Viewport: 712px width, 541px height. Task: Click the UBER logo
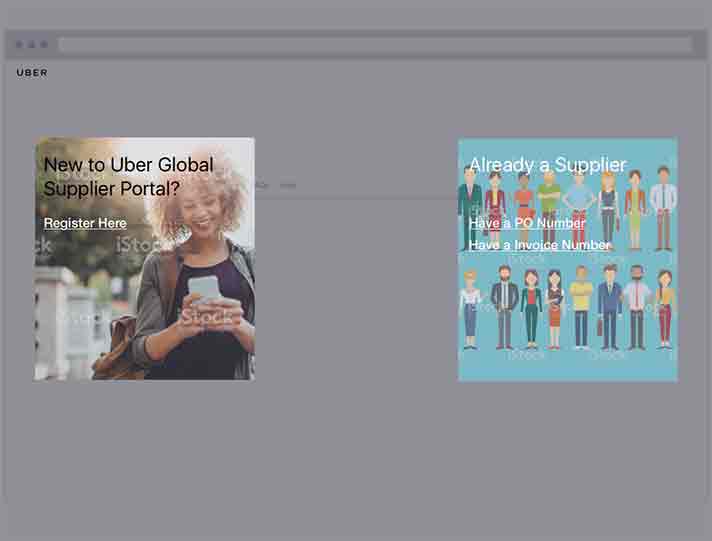click(32, 73)
